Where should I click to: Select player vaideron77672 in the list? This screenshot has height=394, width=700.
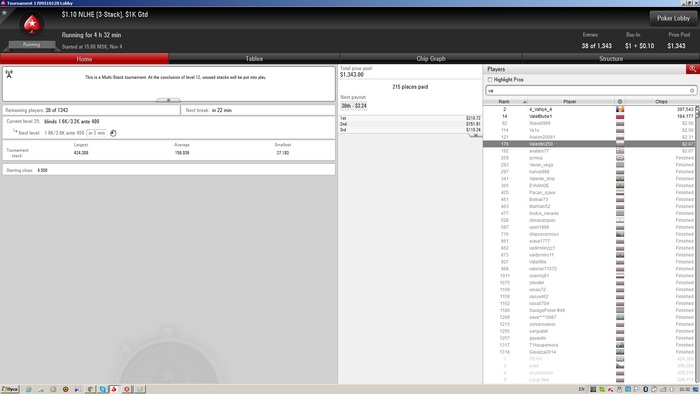pyautogui.click(x=588, y=269)
